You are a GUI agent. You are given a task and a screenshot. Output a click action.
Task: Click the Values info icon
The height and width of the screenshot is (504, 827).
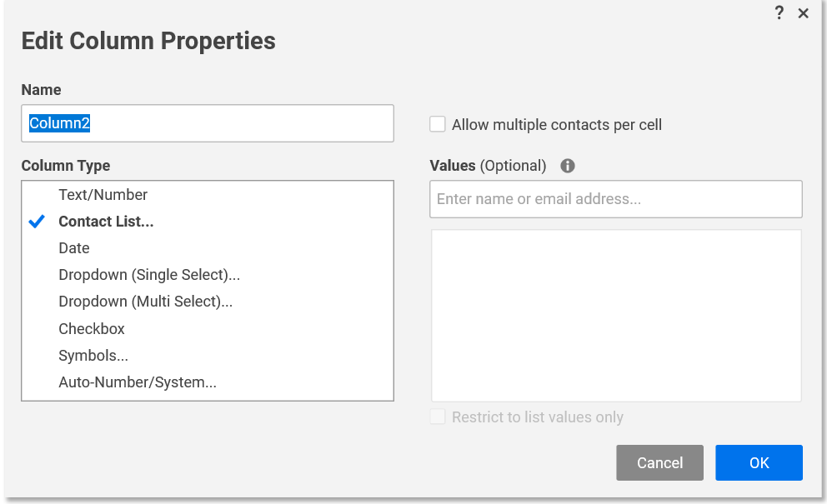coord(568,166)
